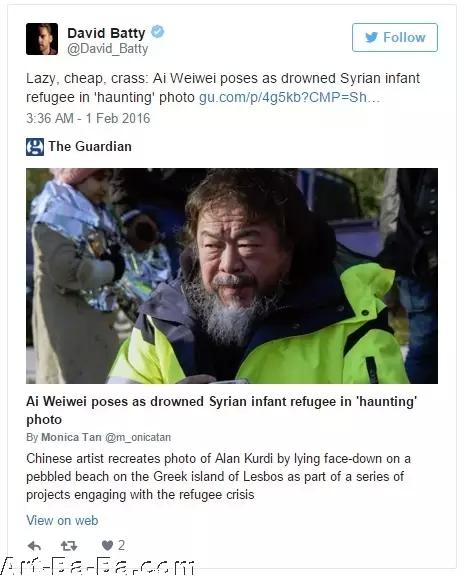Image resolution: width=465 pixels, height=577 pixels.
Task: Click the reply arrow icon
Action: pyautogui.click(x=34, y=546)
